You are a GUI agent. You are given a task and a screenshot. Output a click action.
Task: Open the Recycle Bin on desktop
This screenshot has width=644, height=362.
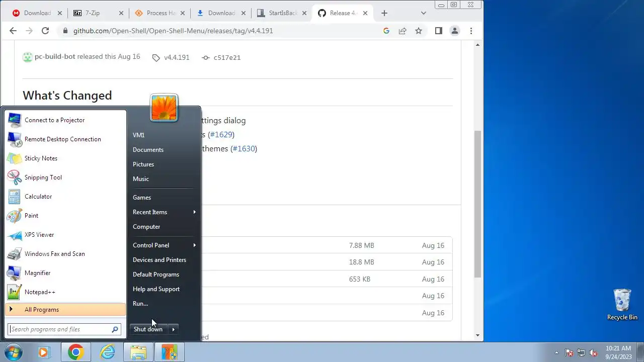(622, 305)
